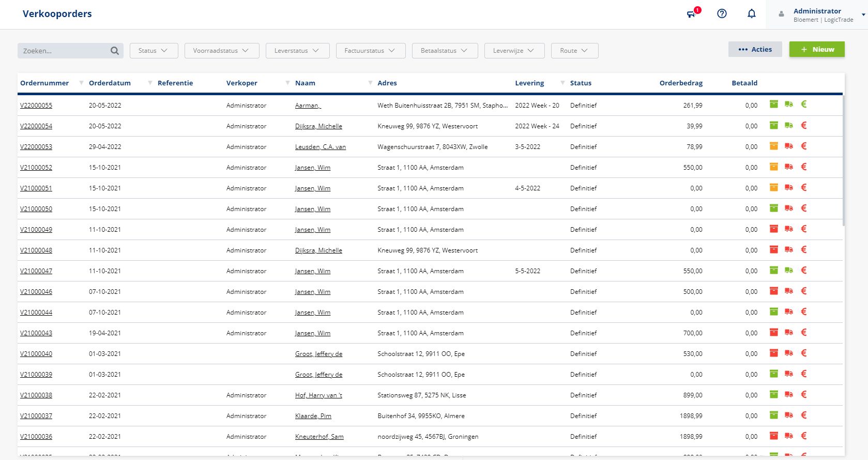Click the search magnifier icon

[x=115, y=51]
